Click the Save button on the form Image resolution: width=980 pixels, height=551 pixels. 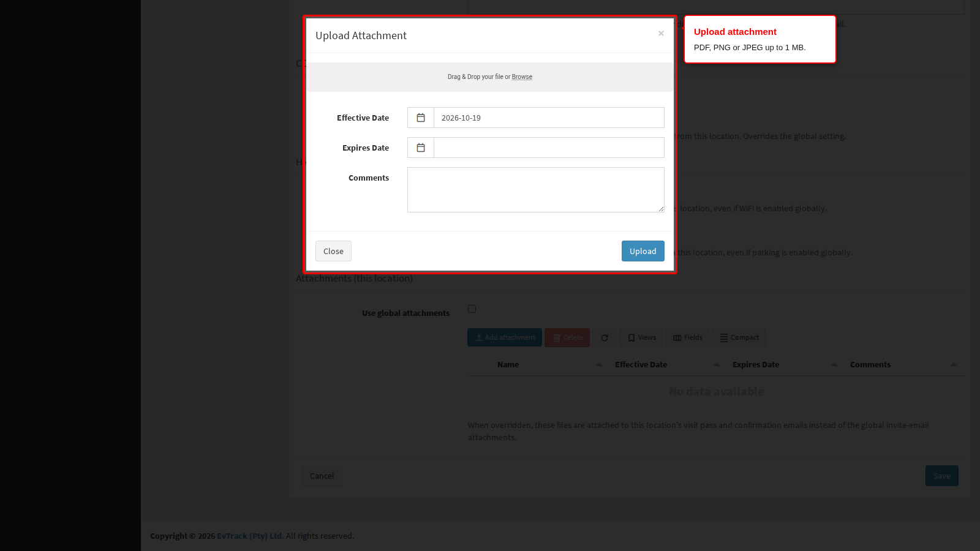pyautogui.click(x=942, y=476)
